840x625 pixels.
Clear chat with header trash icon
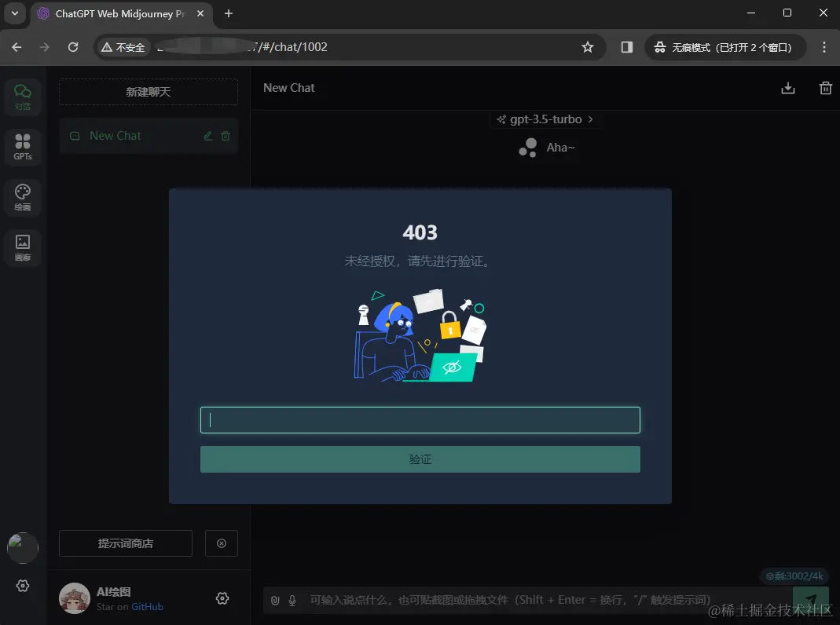pos(826,88)
